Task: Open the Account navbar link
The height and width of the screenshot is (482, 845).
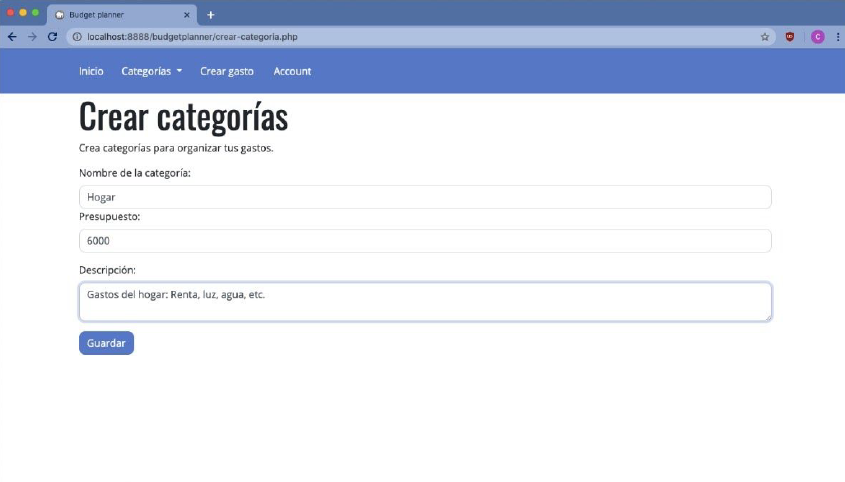Action: 292,72
